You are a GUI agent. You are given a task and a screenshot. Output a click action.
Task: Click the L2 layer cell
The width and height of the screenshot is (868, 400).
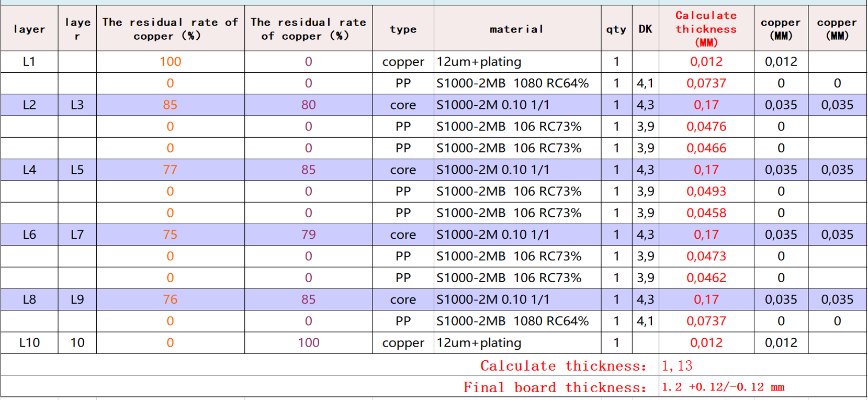click(29, 105)
